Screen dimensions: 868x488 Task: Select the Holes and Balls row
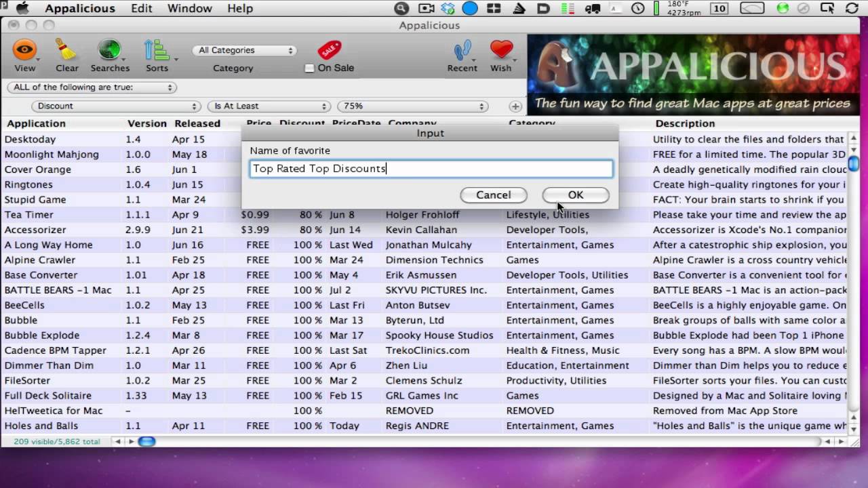click(425, 426)
